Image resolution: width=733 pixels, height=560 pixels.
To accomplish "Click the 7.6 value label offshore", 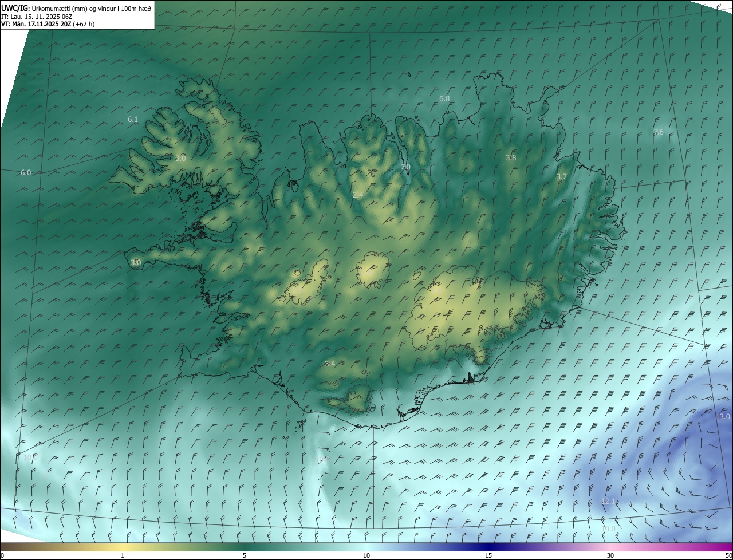I will (659, 132).
